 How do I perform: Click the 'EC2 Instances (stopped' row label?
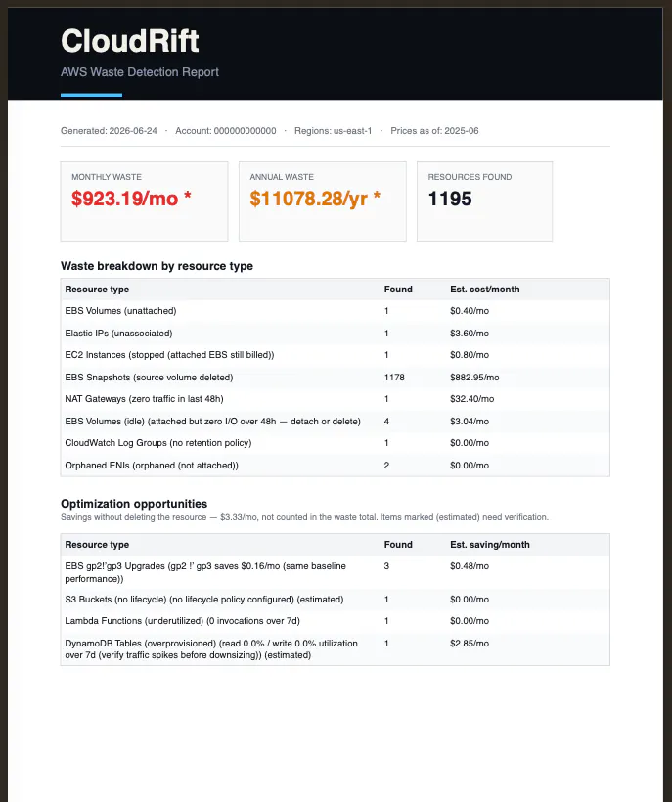click(169, 355)
